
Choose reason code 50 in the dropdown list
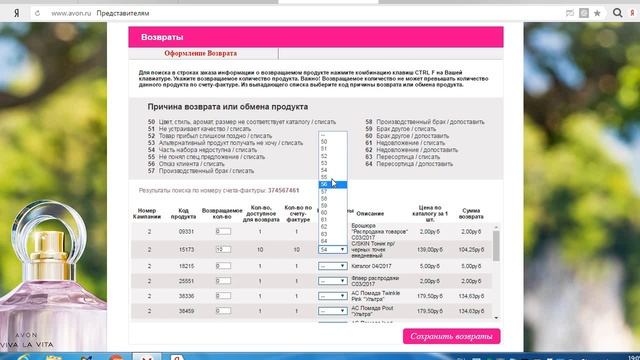[x=333, y=142]
